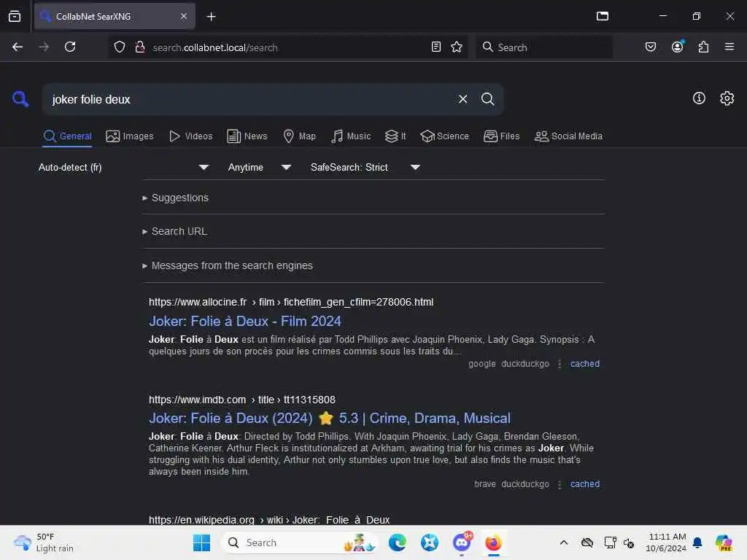
Task: Open Pocket save icon
Action: (650, 47)
